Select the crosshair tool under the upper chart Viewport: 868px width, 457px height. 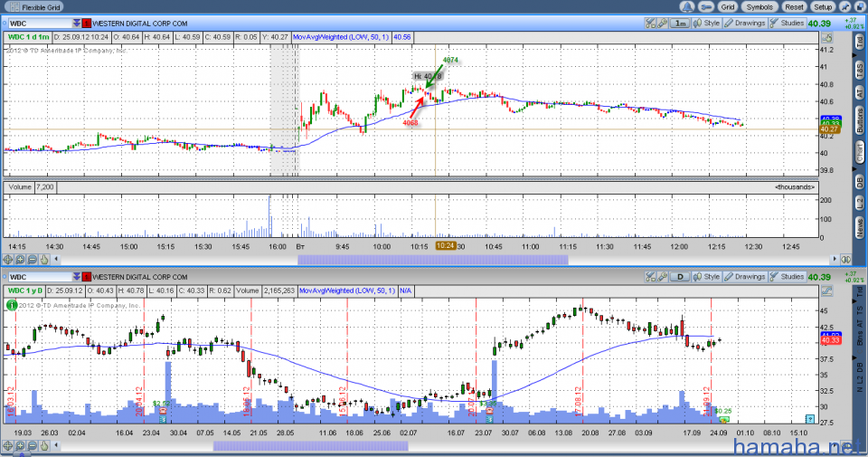click(8, 259)
